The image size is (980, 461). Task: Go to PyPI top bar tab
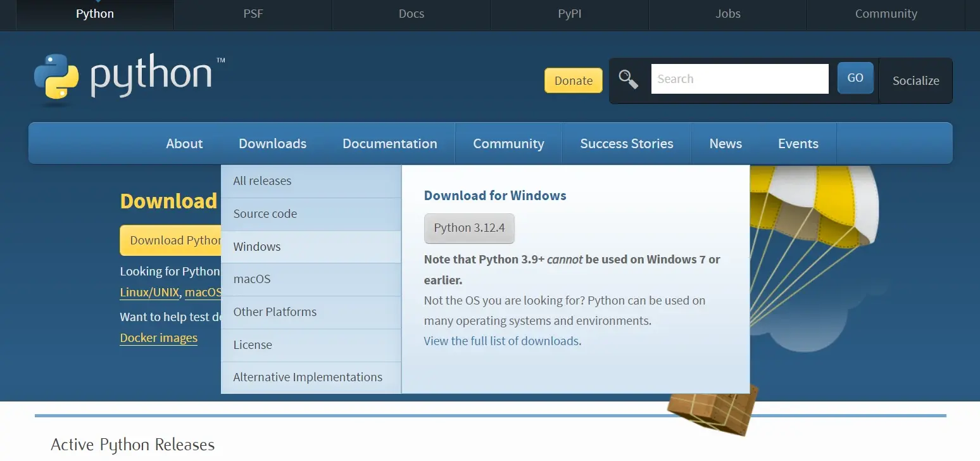[x=570, y=14]
